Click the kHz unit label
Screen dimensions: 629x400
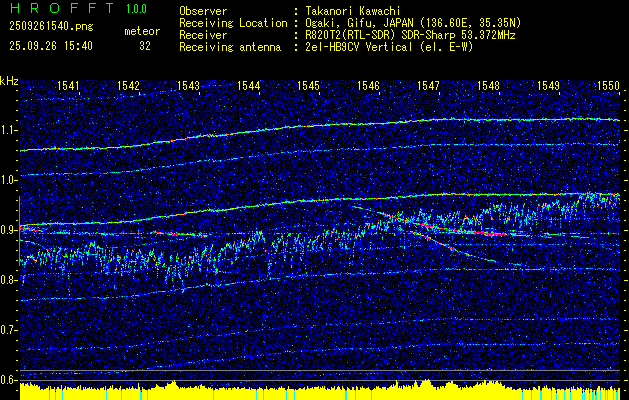coord(9,81)
